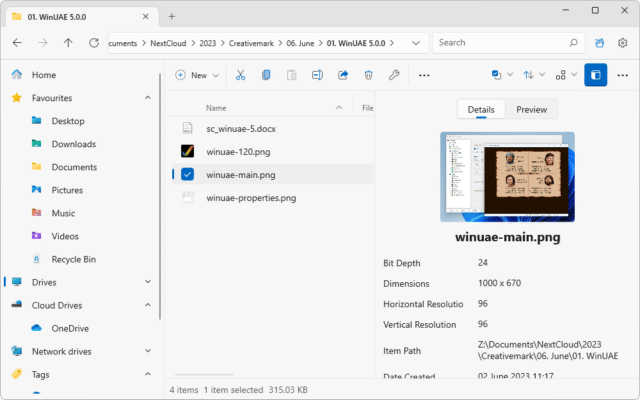Screen dimensions: 640x400
Task: Open the far-right ellipsis menu
Action: click(x=622, y=75)
